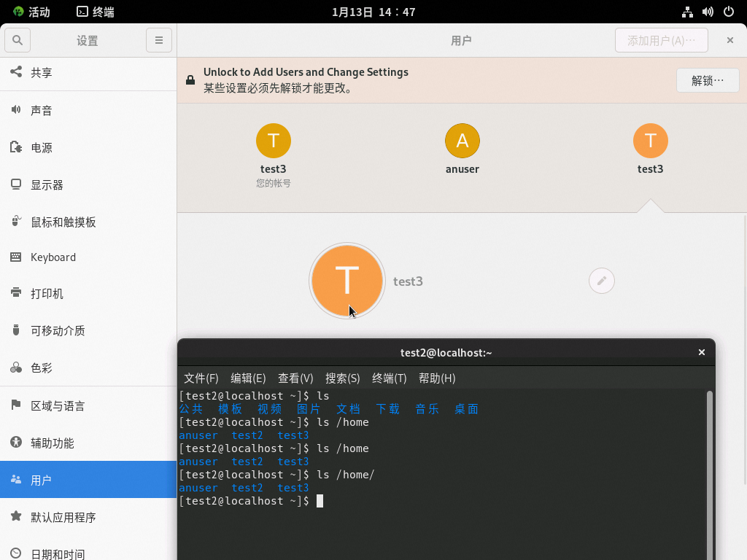Click the pencil edit icon beside test3
The width and height of the screenshot is (747, 560).
coord(602,281)
